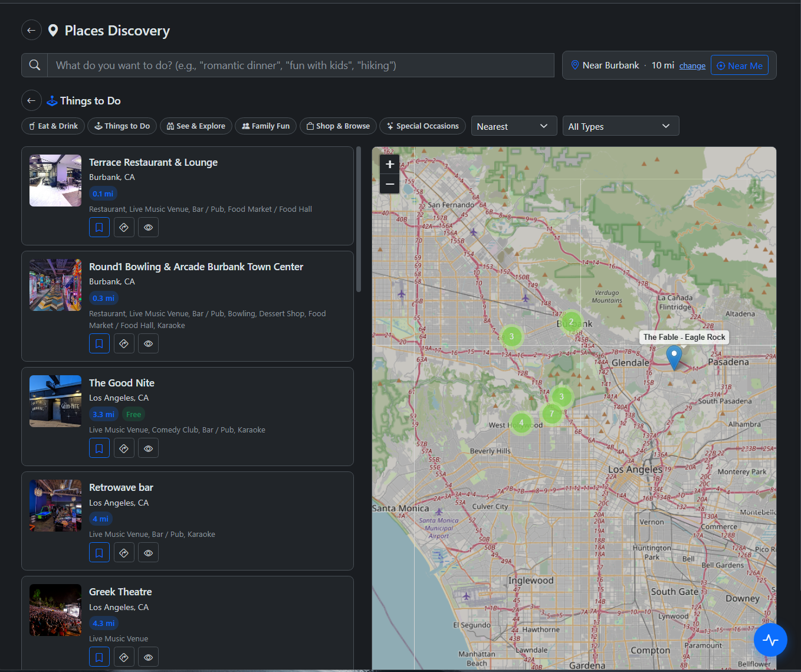Expand the All Types filter dropdown
Viewport: 801px width, 672px height.
pos(620,126)
